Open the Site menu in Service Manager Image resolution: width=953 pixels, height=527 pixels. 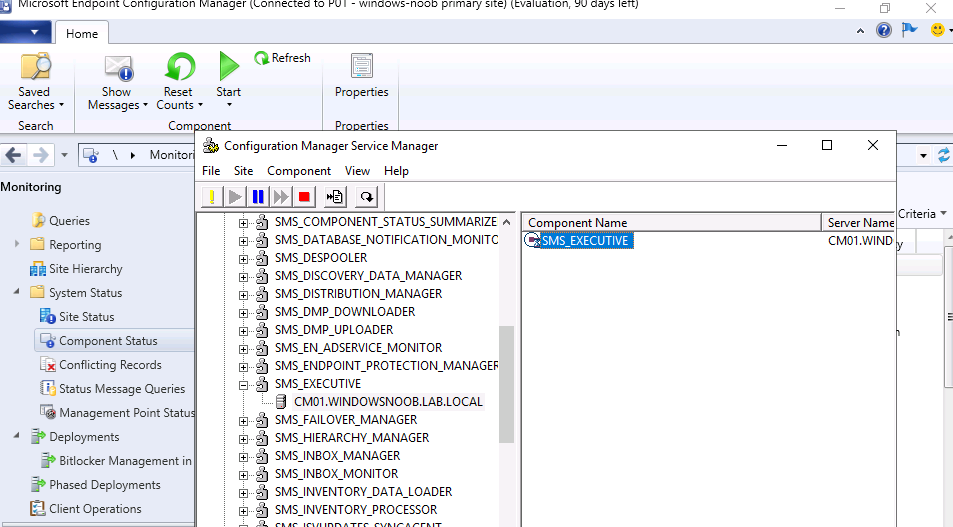pyautogui.click(x=244, y=171)
